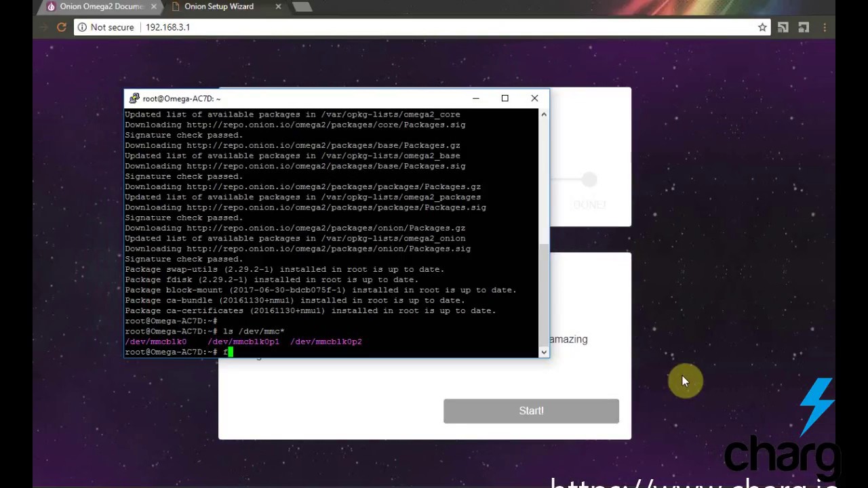
Task: Switch to the Onion Omega2 Documentation tab
Action: point(102,7)
